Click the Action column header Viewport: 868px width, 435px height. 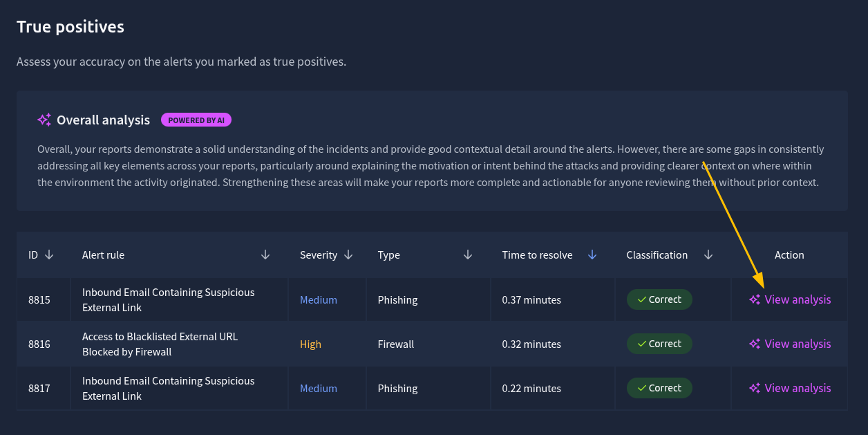pos(789,255)
